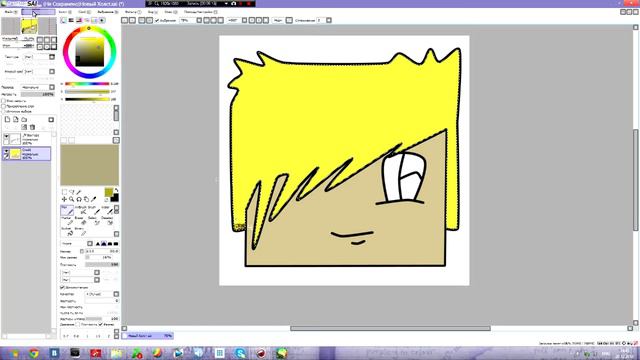Enable the clipping group checkbox
The image size is (640, 360).
[x=4, y=106]
